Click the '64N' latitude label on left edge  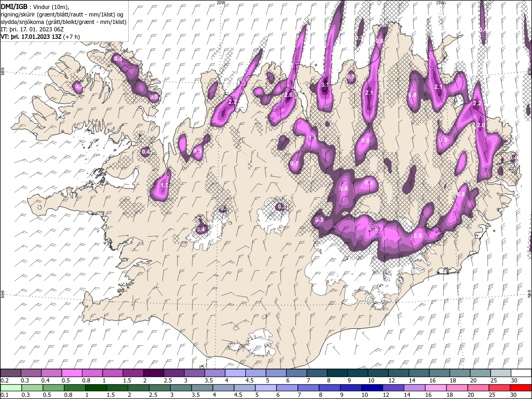click(x=3, y=294)
